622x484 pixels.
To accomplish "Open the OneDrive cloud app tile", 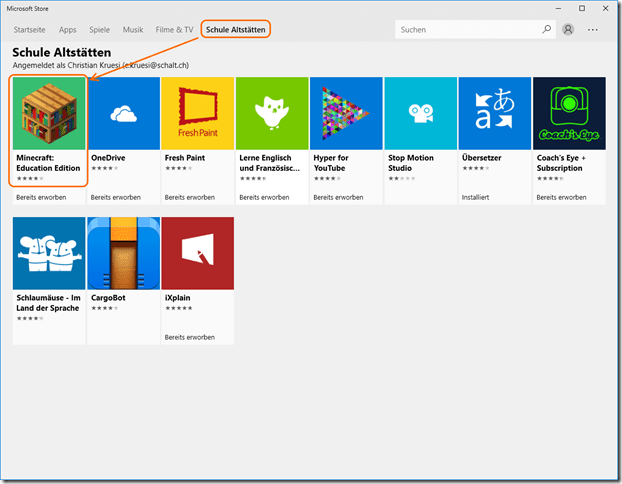I will tap(124, 114).
